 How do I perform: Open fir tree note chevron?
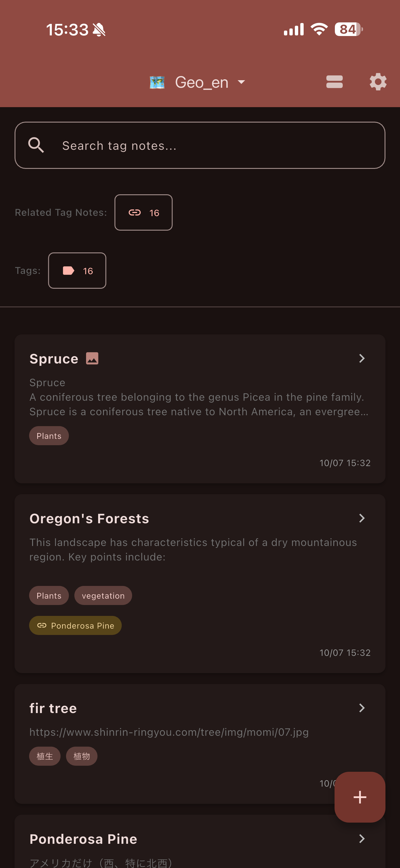(362, 708)
